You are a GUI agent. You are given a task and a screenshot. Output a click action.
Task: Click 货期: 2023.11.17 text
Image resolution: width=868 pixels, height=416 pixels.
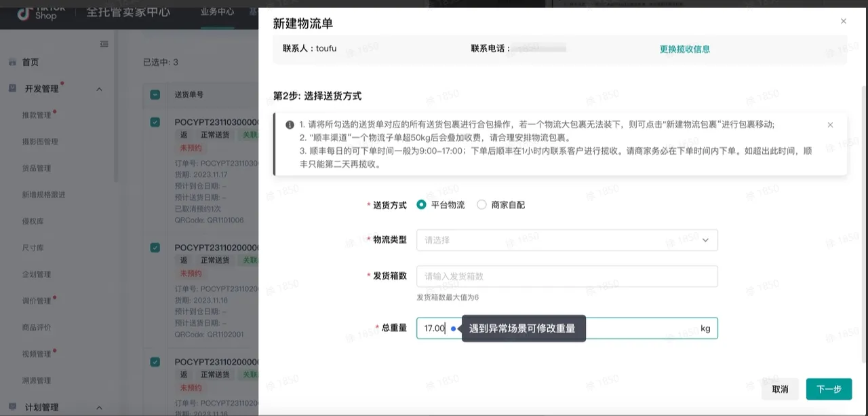(x=201, y=174)
